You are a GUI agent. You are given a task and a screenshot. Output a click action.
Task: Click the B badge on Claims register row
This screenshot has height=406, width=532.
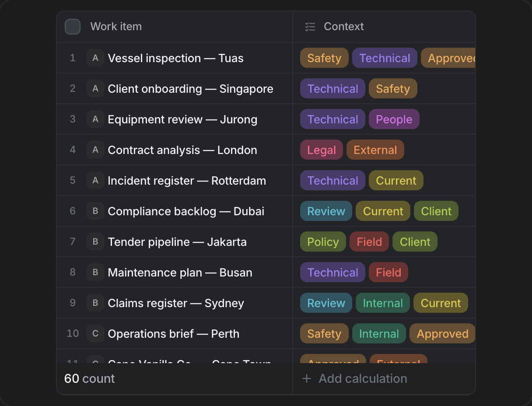(95, 303)
